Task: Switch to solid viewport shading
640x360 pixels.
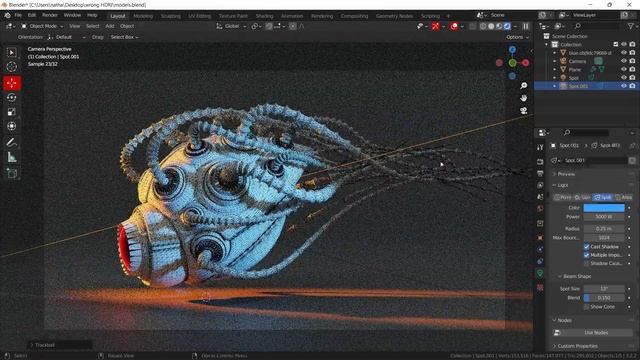Action: tap(491, 26)
